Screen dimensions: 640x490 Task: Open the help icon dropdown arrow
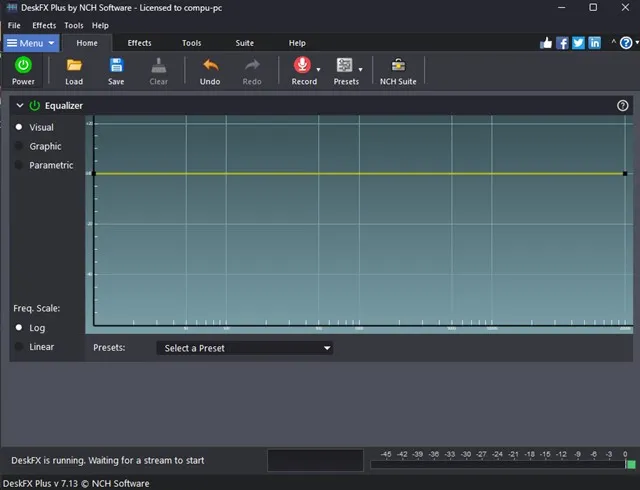(637, 42)
